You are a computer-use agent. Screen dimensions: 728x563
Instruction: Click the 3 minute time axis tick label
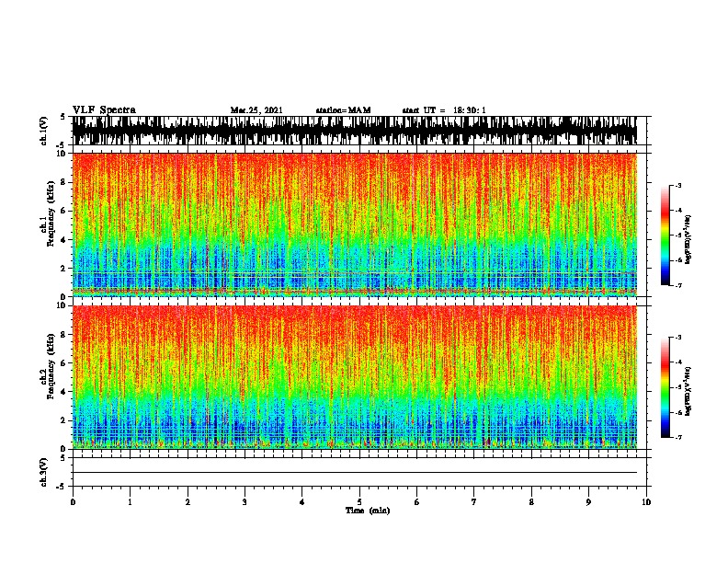point(245,502)
